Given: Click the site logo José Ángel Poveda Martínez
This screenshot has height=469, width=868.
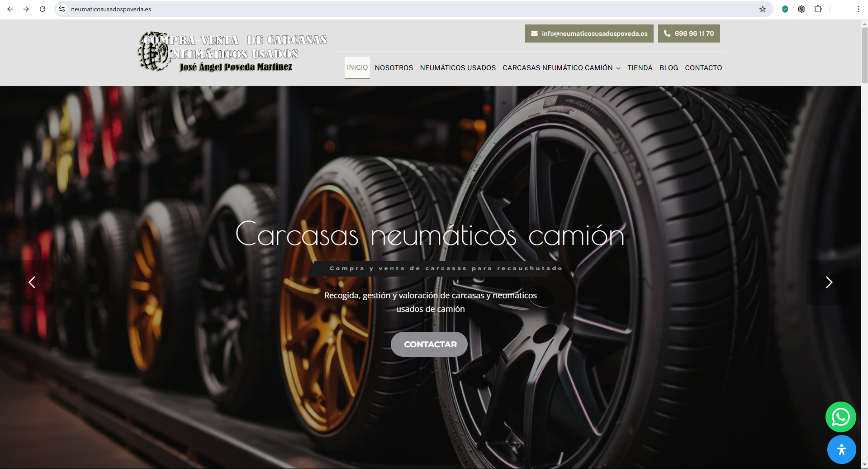Looking at the screenshot, I should [x=232, y=52].
